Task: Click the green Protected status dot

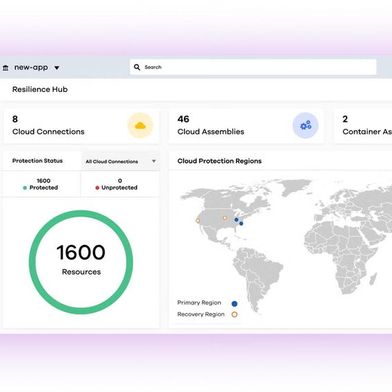Action: click(25, 188)
